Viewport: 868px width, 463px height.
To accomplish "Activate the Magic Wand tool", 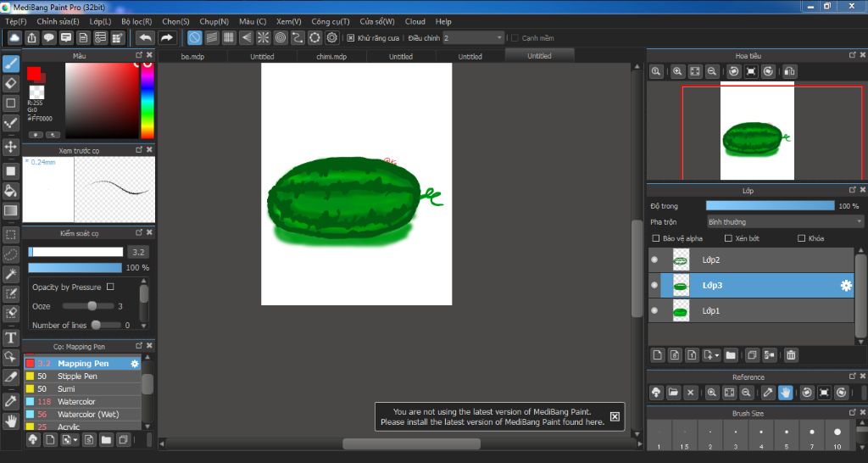I will coord(10,274).
